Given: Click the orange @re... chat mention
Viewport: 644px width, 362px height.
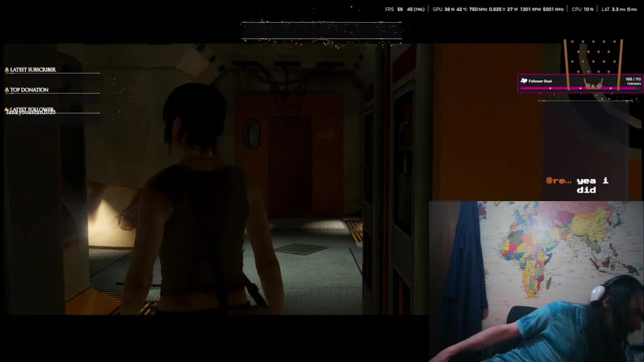Looking at the screenshot, I should coord(558,181).
